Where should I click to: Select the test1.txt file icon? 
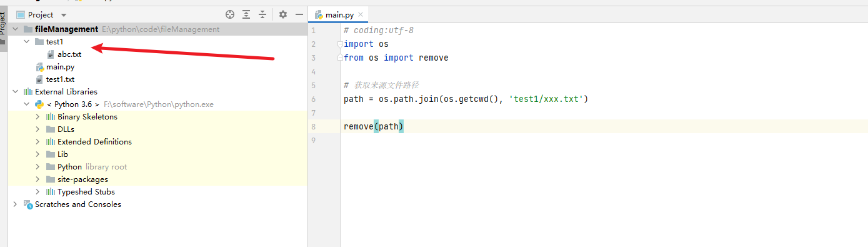coord(39,79)
